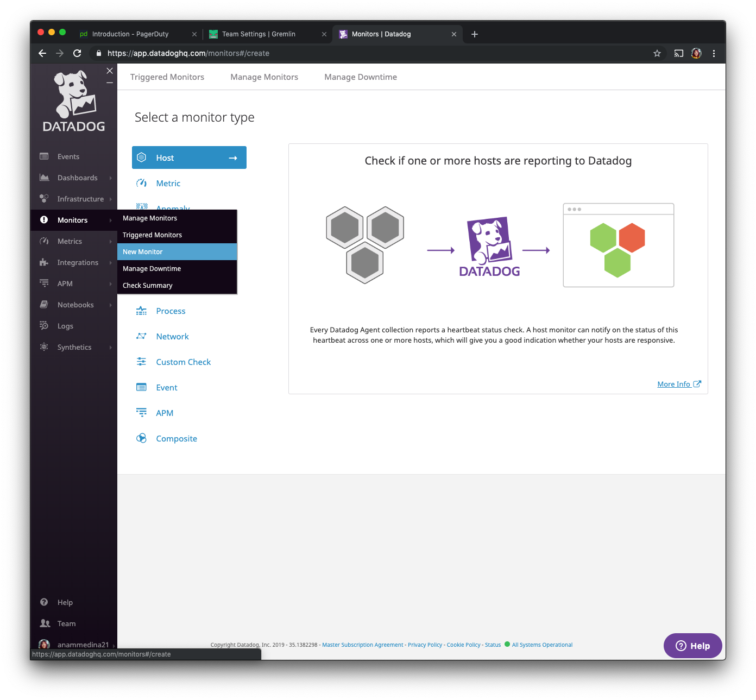Bookmark page with star icon
Viewport: 756px width, 700px height.
657,53
